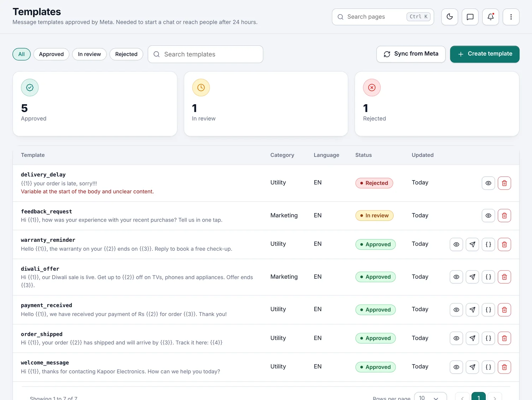Delete the delivery_delay template

[504, 183]
